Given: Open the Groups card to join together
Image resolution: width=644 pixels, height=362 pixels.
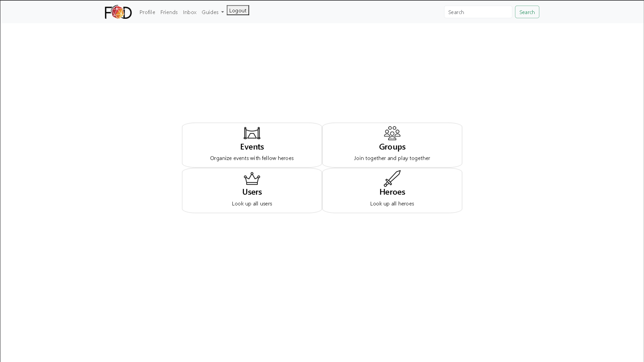Looking at the screenshot, I should pyautogui.click(x=392, y=145).
